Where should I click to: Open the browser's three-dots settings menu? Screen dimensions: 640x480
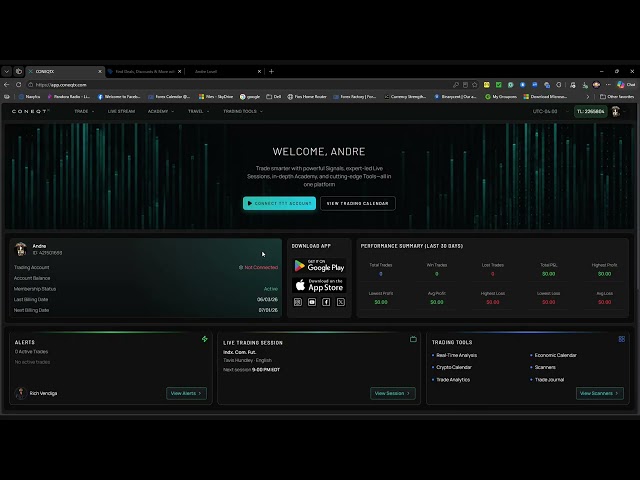[608, 84]
